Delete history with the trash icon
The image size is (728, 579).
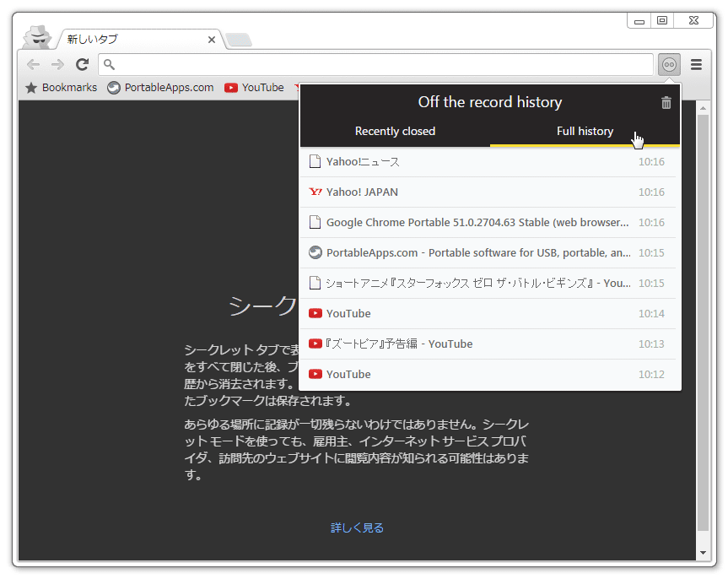(666, 102)
